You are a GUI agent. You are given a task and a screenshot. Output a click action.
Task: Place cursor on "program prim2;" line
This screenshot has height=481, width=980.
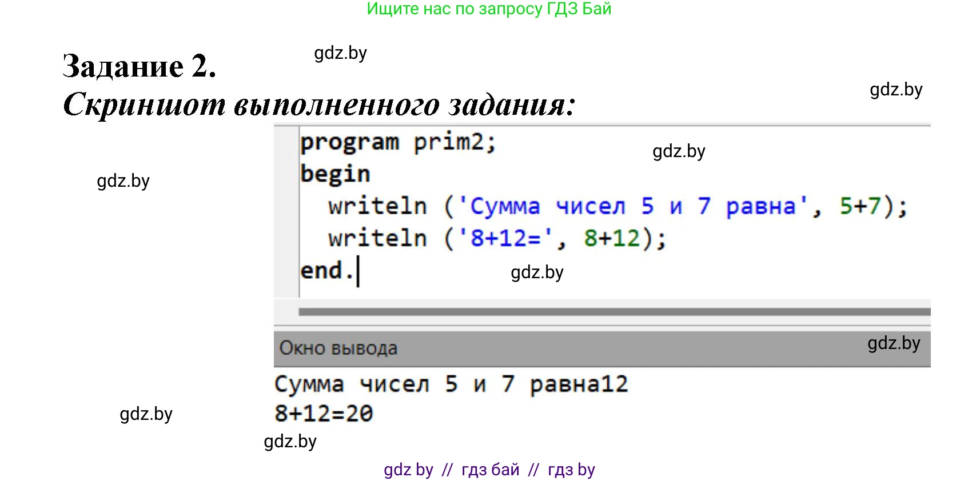click(x=398, y=142)
